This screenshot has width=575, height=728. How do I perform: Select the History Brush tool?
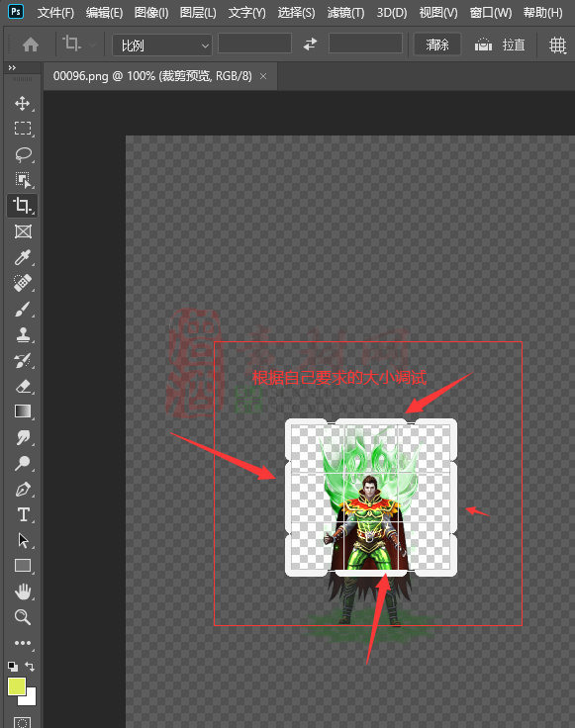pos(23,360)
